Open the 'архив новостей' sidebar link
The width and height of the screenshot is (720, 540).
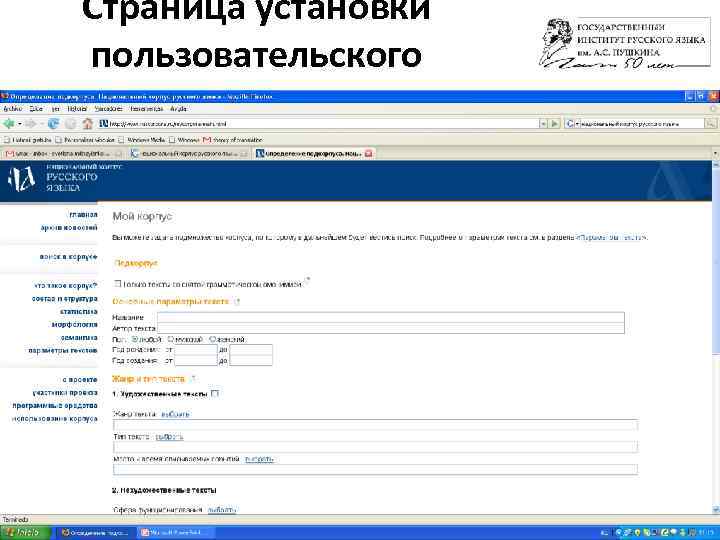tap(69, 227)
